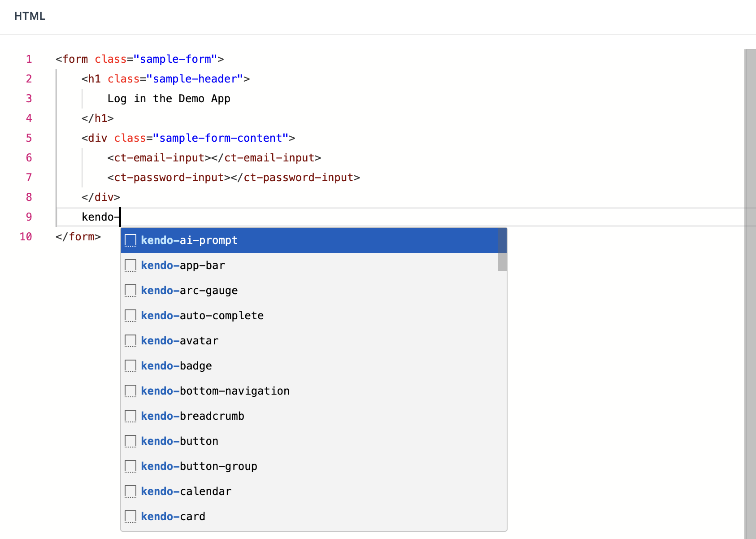Click the suggestion list scrollbar
This screenshot has height=539, width=756.
501,251
